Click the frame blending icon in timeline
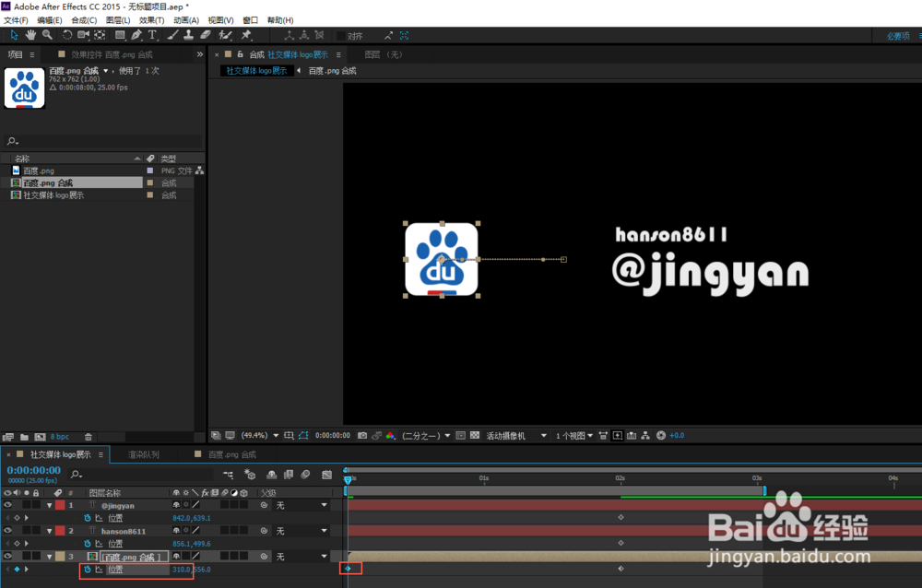Screen dimensions: 922x588 pyautogui.click(x=288, y=475)
